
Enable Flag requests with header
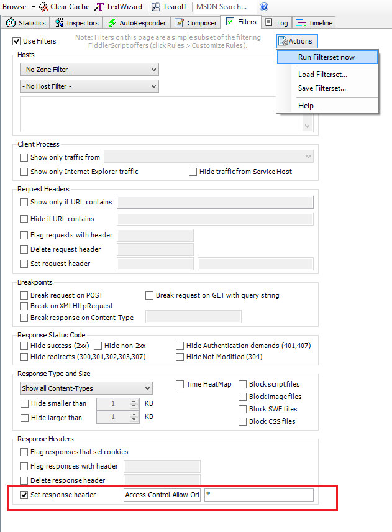coord(24,235)
